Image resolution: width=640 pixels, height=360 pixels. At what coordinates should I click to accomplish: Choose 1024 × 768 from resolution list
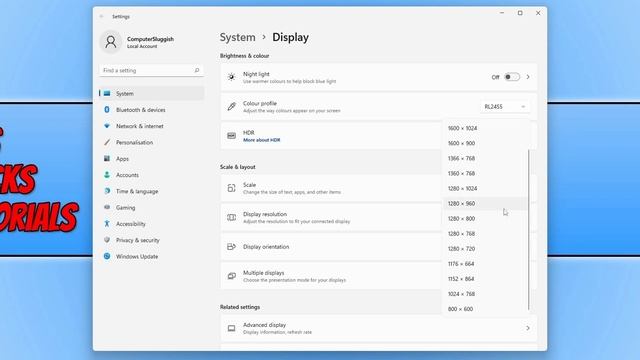point(485,294)
